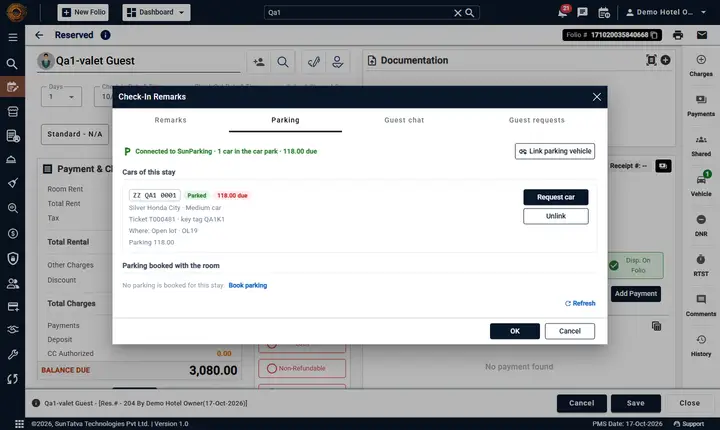Open RTST in the right panel
Image resolution: width=720 pixels, height=430 pixels.
[x=701, y=266]
